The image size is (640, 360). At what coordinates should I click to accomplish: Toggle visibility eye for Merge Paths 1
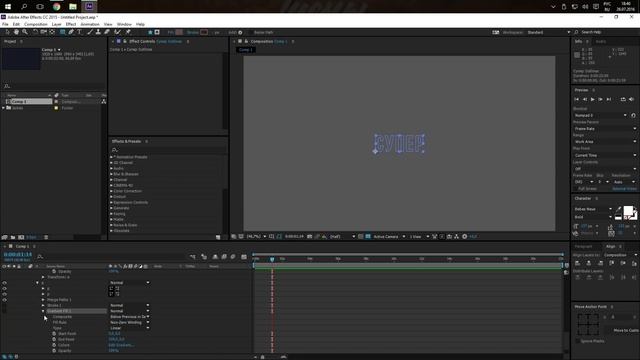click(4, 300)
